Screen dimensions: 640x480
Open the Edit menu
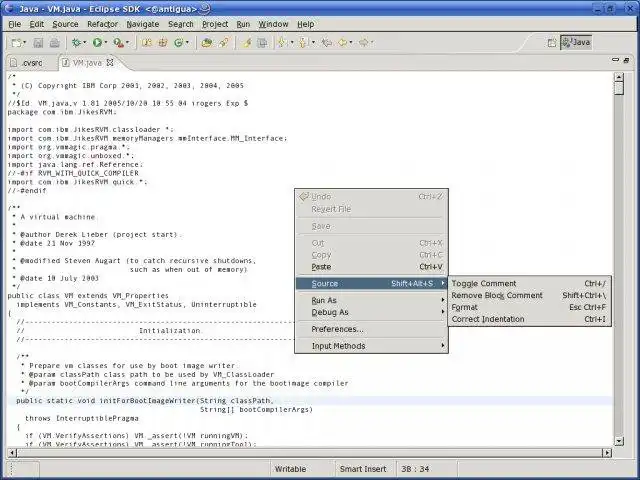[x=37, y=24]
